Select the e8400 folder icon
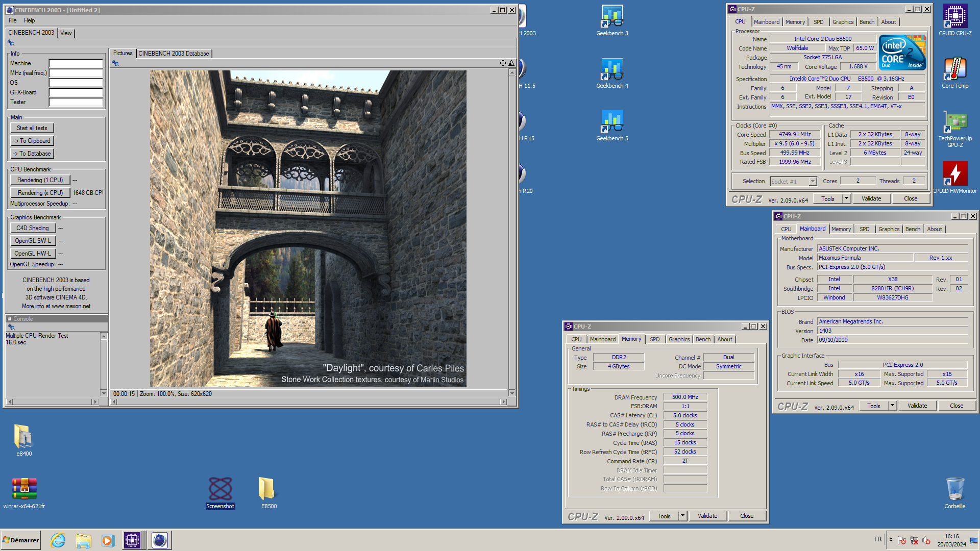This screenshot has width=980, height=551. pyautogui.click(x=24, y=440)
